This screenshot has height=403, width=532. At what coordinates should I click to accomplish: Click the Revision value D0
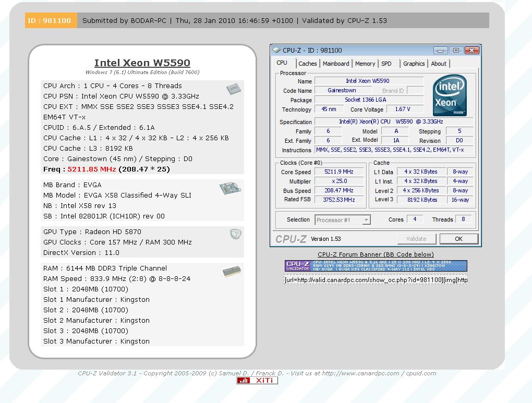(x=460, y=140)
